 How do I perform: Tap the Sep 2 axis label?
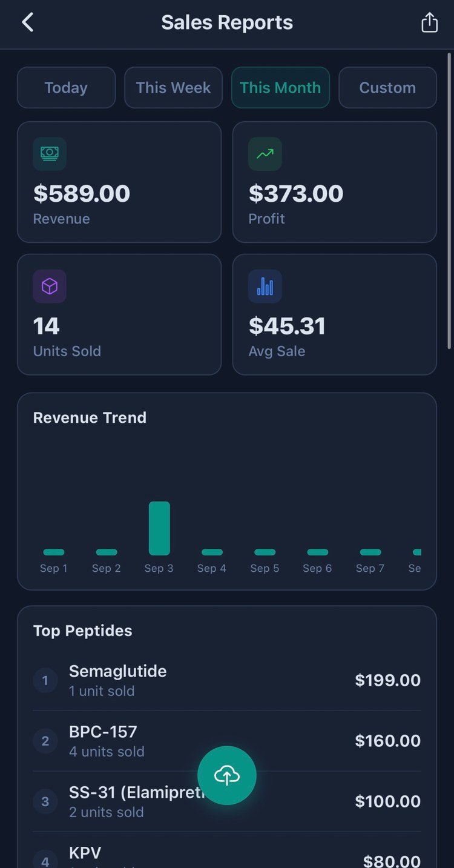107,568
